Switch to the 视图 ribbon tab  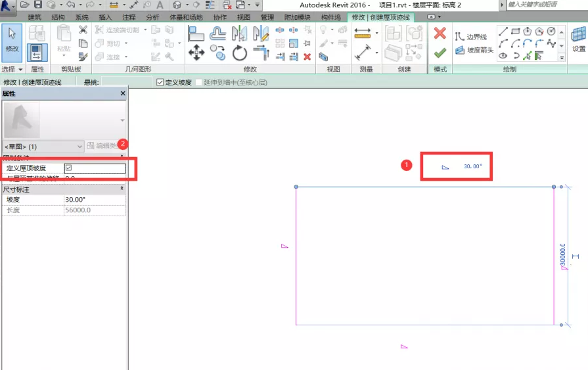coord(243,17)
